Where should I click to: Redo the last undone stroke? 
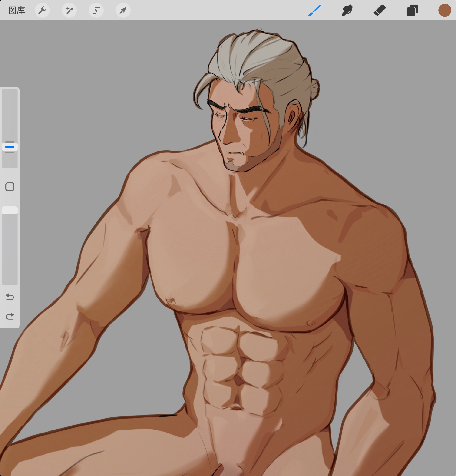(x=10, y=316)
